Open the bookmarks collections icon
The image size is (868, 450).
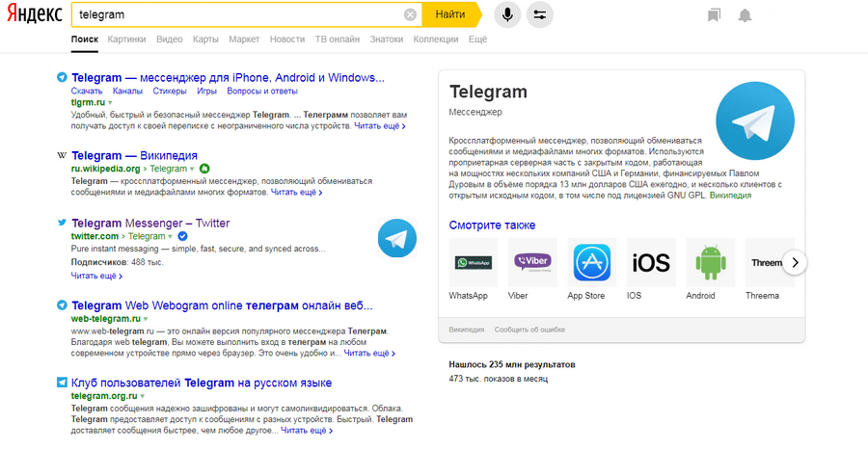click(714, 14)
